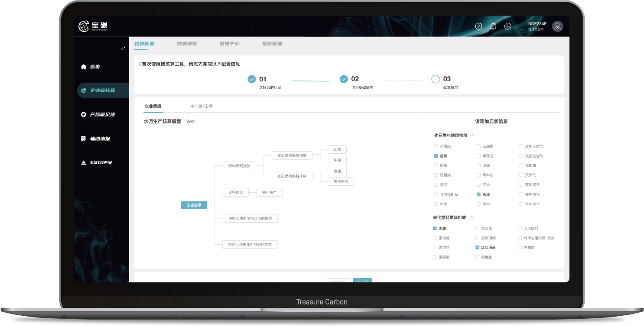
Task: Open the account dropdown arrow near NDF234F
Action: pyautogui.click(x=521, y=29)
